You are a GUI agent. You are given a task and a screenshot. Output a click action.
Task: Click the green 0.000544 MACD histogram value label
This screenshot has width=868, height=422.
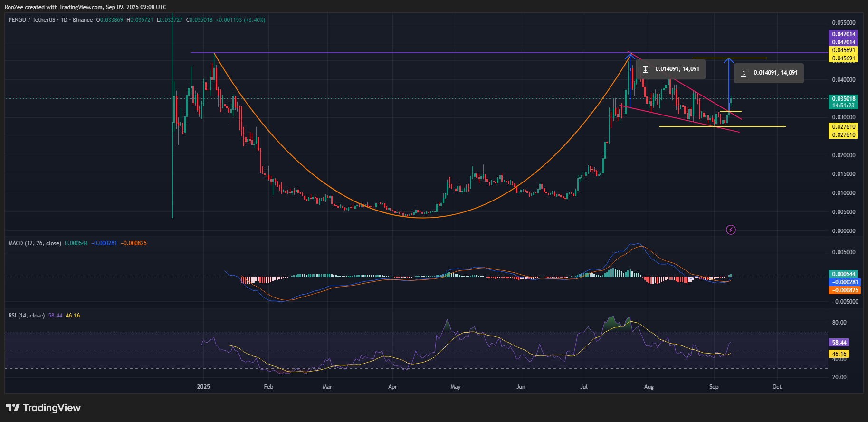pyautogui.click(x=844, y=274)
